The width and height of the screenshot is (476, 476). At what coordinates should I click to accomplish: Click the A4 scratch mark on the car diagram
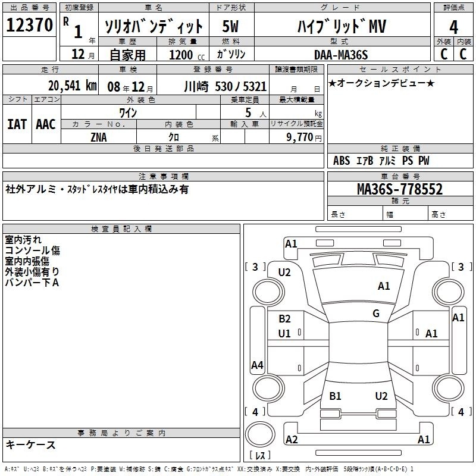click(257, 365)
